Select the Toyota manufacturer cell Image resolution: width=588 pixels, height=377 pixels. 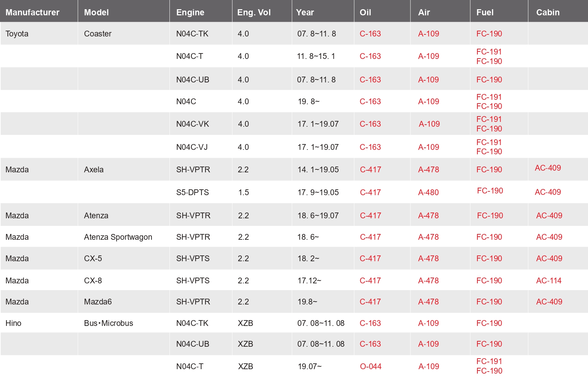tap(17, 34)
